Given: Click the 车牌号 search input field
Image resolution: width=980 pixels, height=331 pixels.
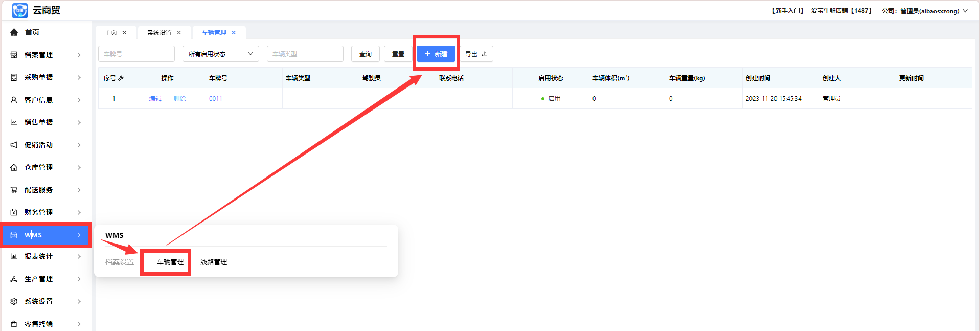Looking at the screenshot, I should pos(136,54).
